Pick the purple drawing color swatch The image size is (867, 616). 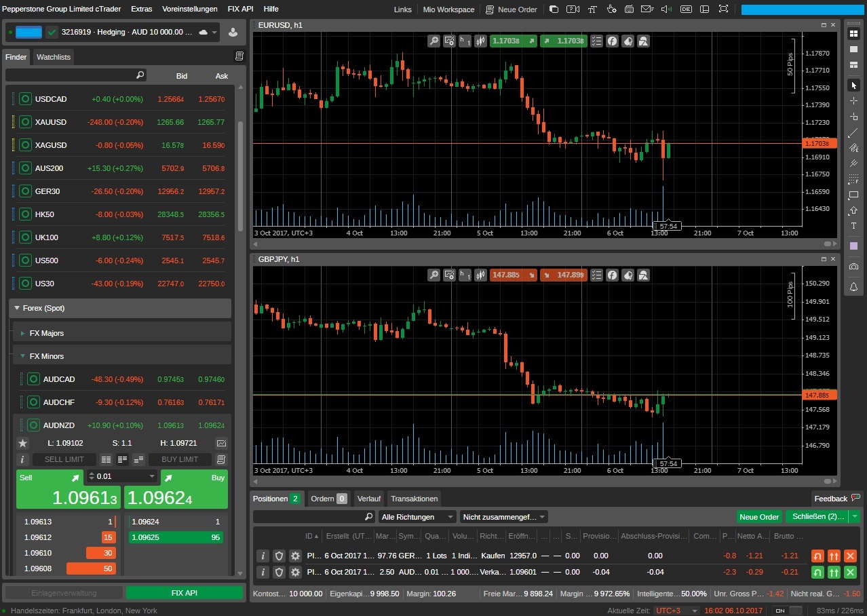tap(853, 246)
